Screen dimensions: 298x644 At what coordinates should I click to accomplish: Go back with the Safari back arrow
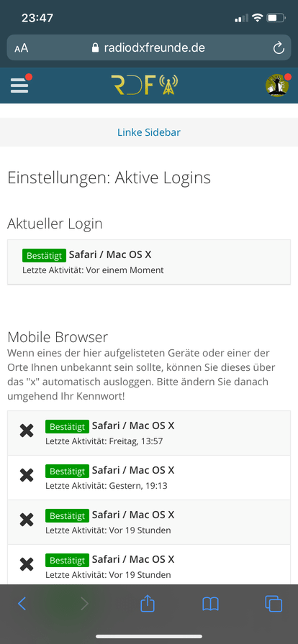point(22,604)
